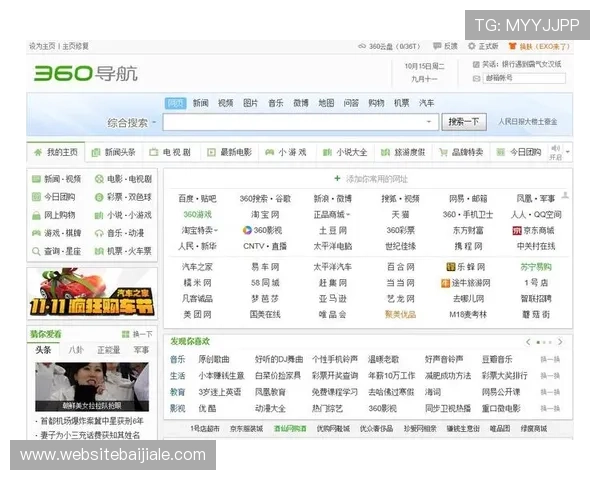The image size is (600, 480).
Task: Open the 聚美优品 link
Action: 400,315
